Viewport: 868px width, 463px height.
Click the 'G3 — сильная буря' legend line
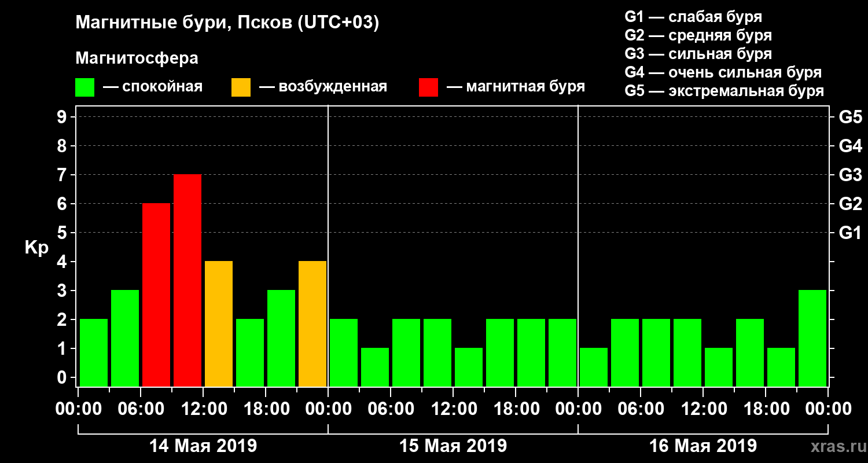pos(698,54)
